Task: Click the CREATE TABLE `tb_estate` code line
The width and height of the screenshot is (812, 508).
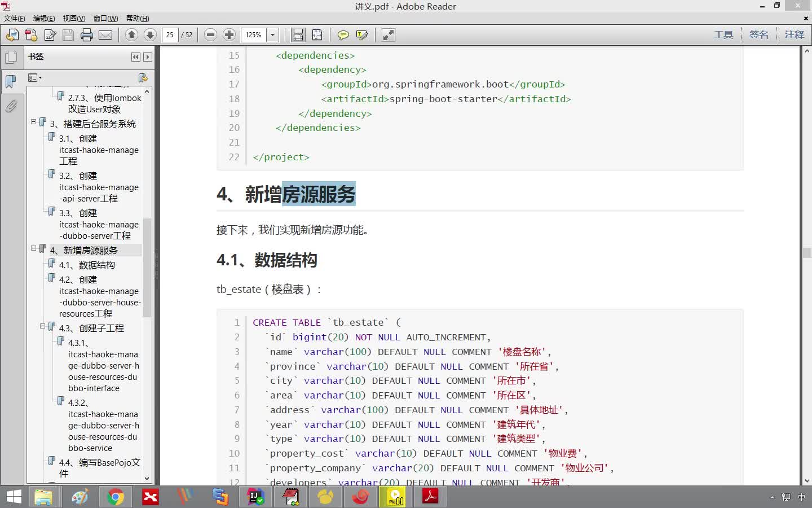Action: tap(327, 322)
